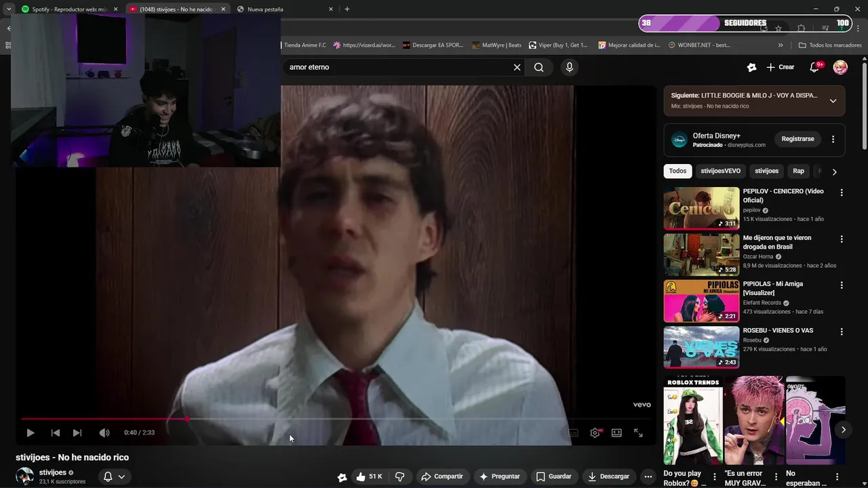The image size is (868, 488).
Task: Clear the search box text
Action: tap(517, 67)
